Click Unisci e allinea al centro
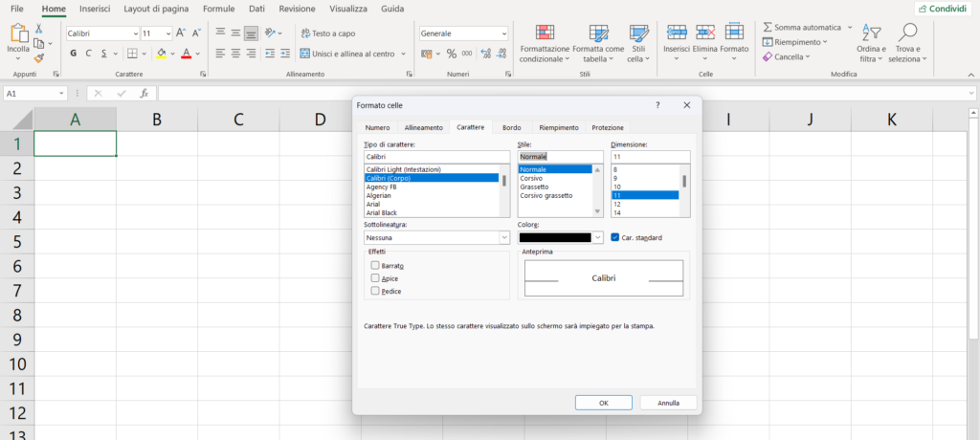The image size is (980, 440). pos(347,54)
